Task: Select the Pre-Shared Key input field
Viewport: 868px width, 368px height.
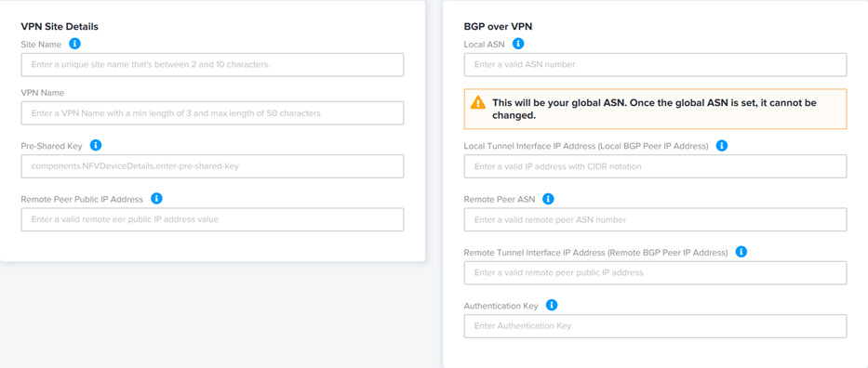Action: pos(212,166)
